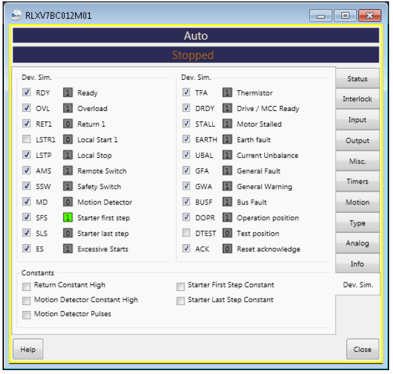
Task: Close window using title bar X
Action: (370, 16)
